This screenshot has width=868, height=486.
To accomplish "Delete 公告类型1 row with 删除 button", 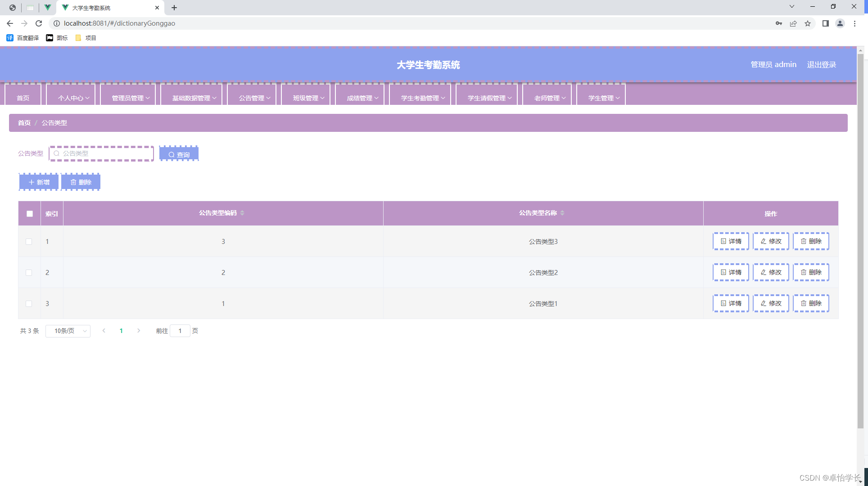I will tap(811, 304).
